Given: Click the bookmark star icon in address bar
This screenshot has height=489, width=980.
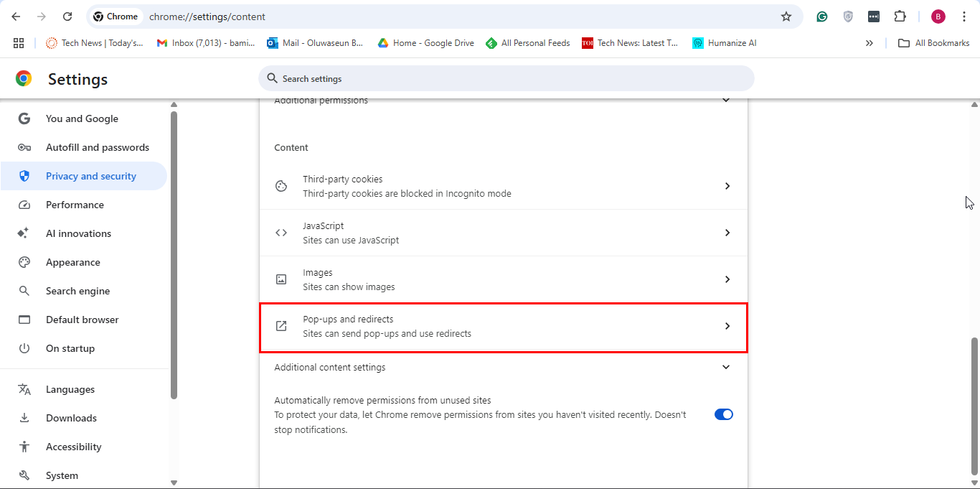Looking at the screenshot, I should tap(786, 17).
